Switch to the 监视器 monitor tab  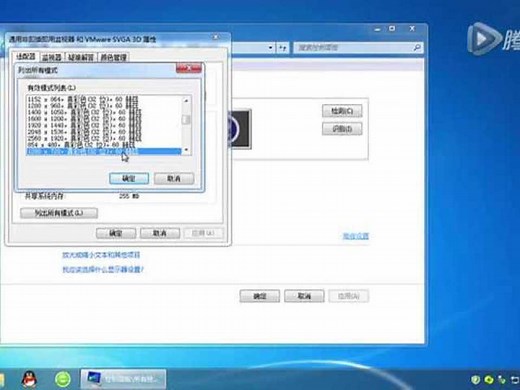52,57
